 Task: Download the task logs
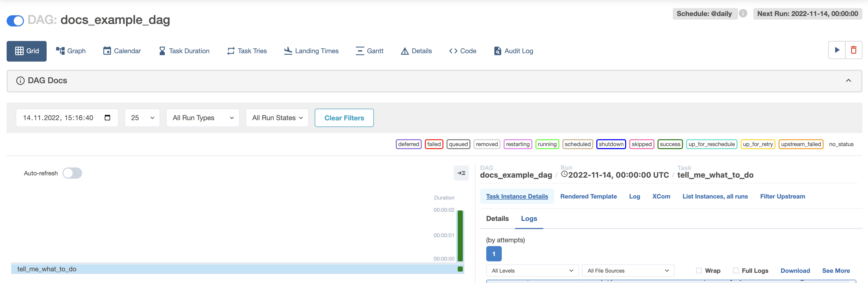(795, 271)
